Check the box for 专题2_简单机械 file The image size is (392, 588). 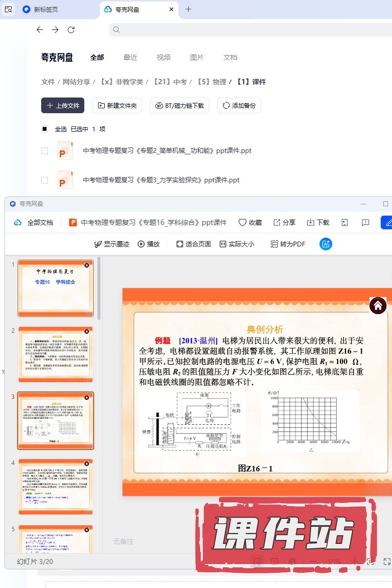point(45,151)
